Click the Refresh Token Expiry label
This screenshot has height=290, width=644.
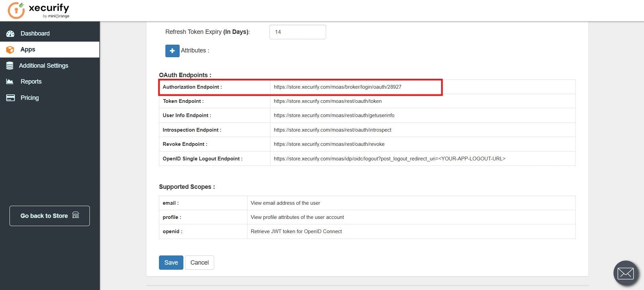(x=207, y=32)
